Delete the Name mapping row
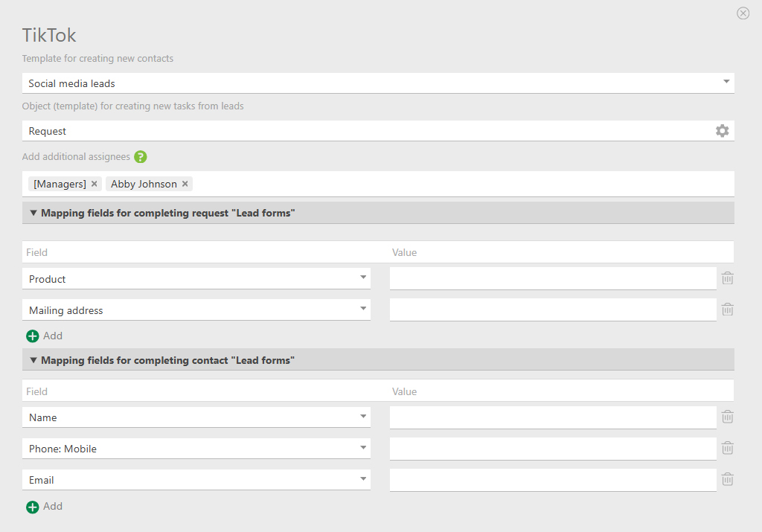Screen dimensions: 762x532 728,417
